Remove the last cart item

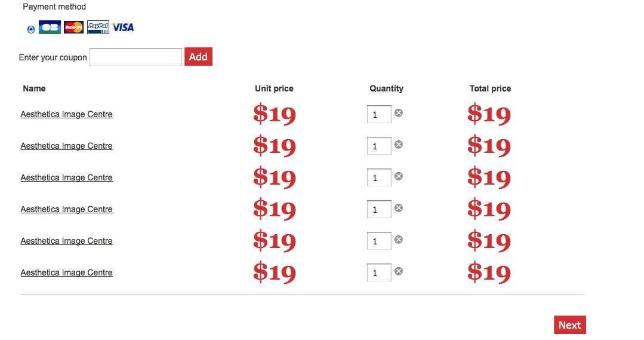(399, 271)
